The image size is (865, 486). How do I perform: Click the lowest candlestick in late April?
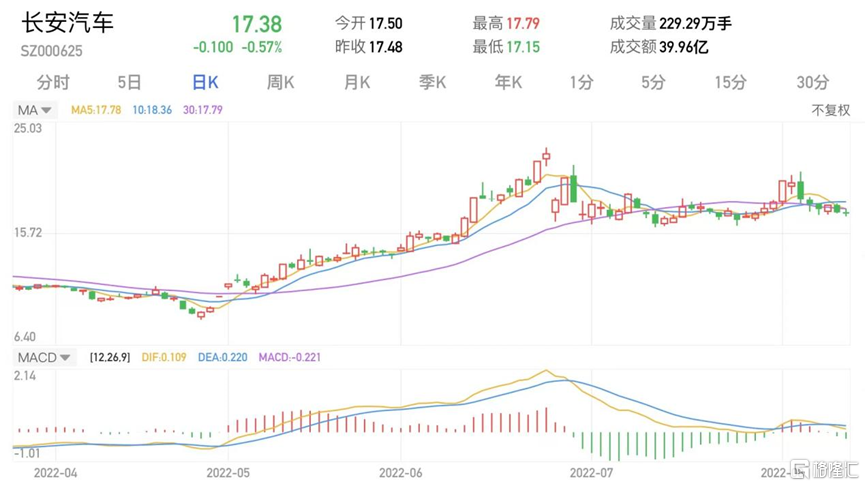(x=201, y=315)
